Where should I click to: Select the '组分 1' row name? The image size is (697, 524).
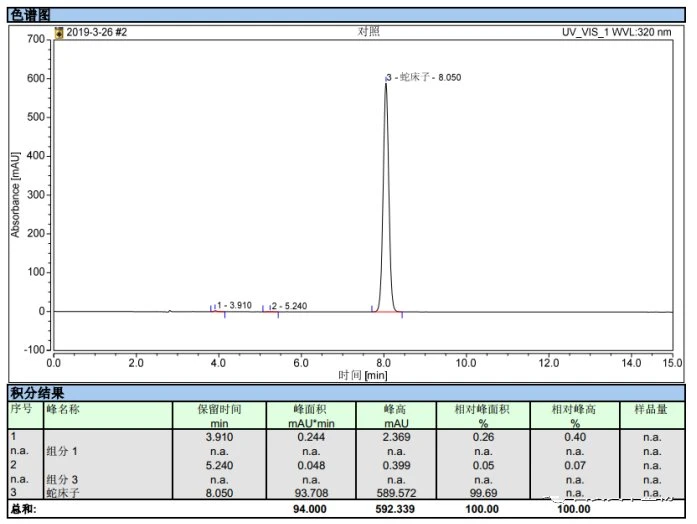tap(62, 452)
